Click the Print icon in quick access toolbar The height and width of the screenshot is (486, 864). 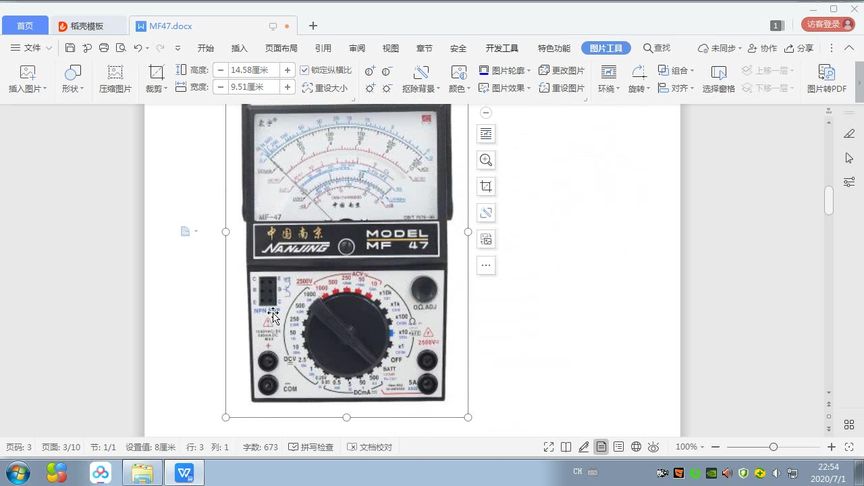click(x=104, y=48)
